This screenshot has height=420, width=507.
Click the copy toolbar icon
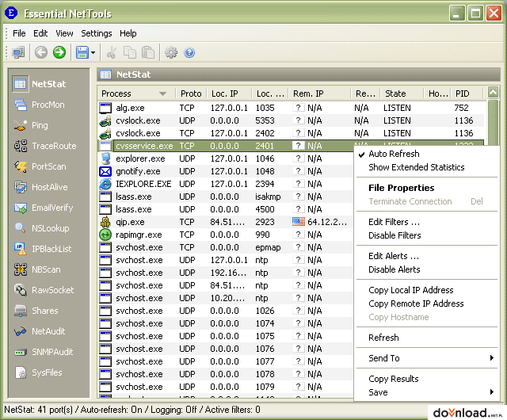point(130,52)
